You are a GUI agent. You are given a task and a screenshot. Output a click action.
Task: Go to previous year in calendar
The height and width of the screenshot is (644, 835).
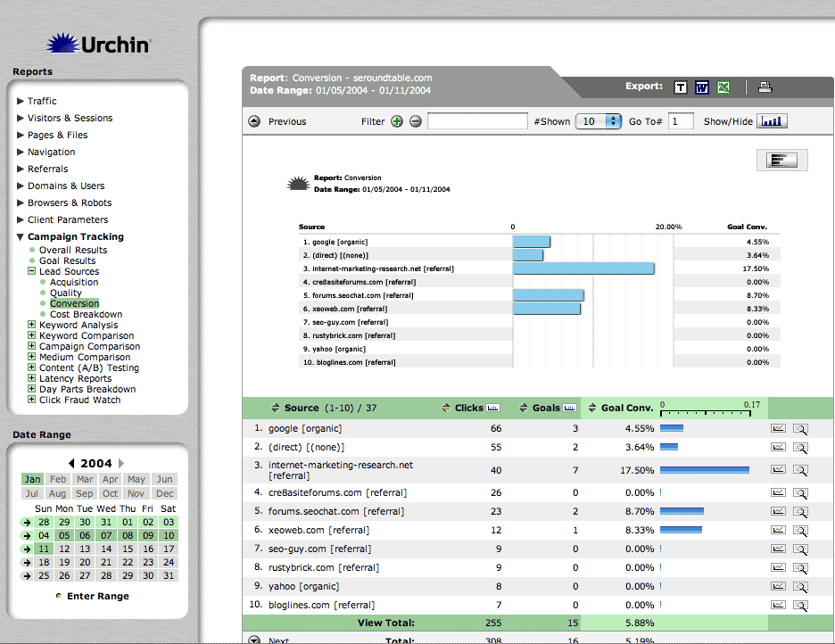(x=71, y=463)
